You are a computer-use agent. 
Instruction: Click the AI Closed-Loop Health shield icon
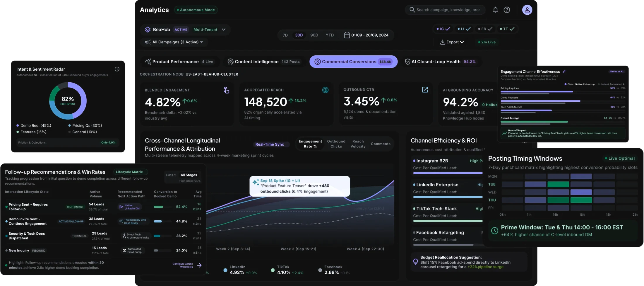tap(407, 62)
